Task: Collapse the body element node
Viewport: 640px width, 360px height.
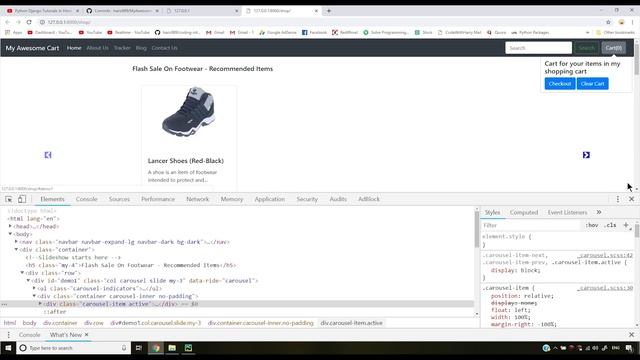Action: click(x=10, y=234)
